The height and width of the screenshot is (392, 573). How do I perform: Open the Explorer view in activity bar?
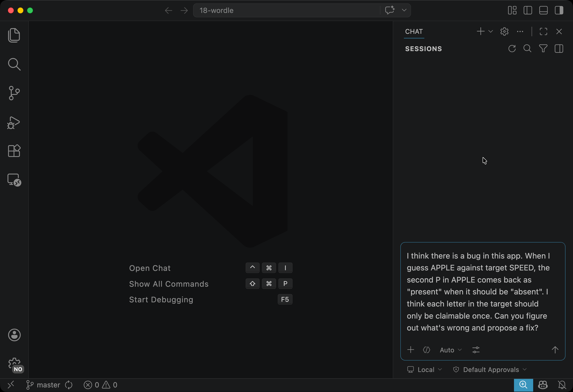(x=14, y=35)
